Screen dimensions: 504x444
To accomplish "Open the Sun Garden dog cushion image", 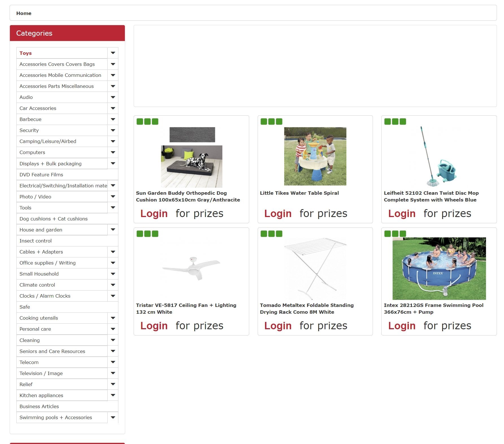I will (x=192, y=157).
